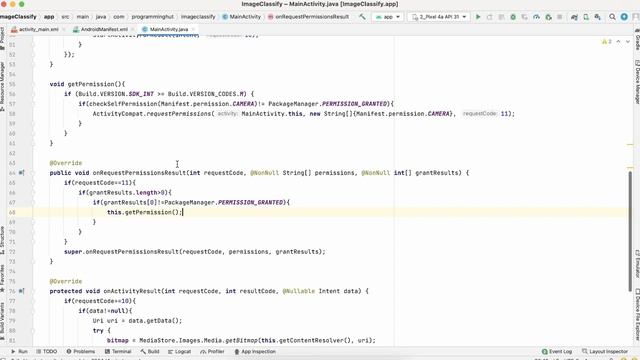Open the Build Variants side panel
The height and width of the screenshot is (360, 640).
point(2,321)
